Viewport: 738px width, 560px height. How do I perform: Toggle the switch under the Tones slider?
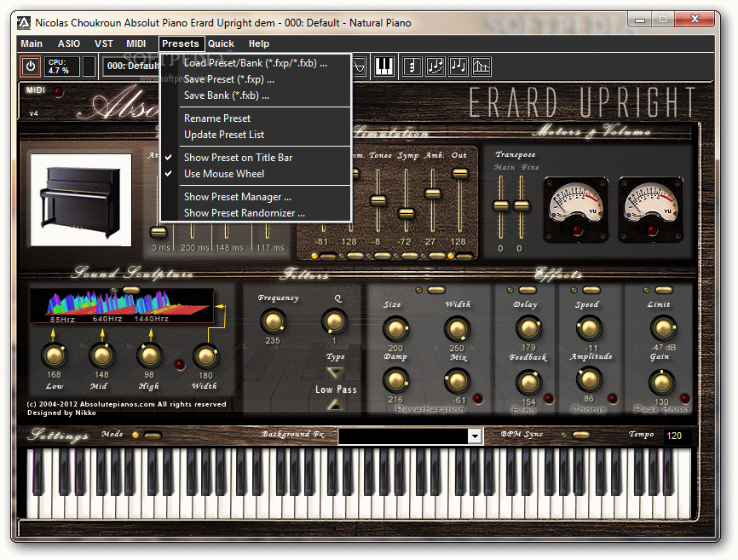coord(383,257)
